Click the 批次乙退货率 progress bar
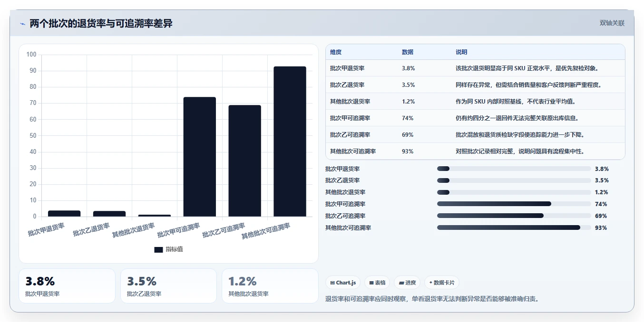 click(x=514, y=180)
